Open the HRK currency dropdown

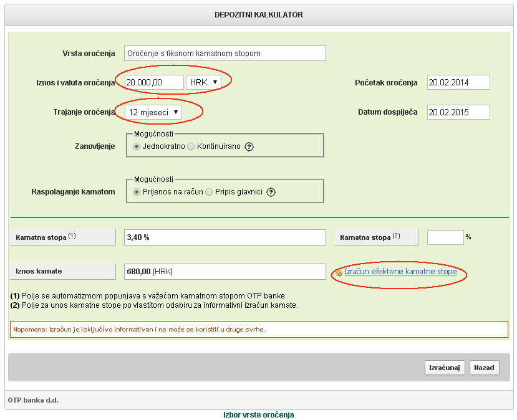pos(203,82)
